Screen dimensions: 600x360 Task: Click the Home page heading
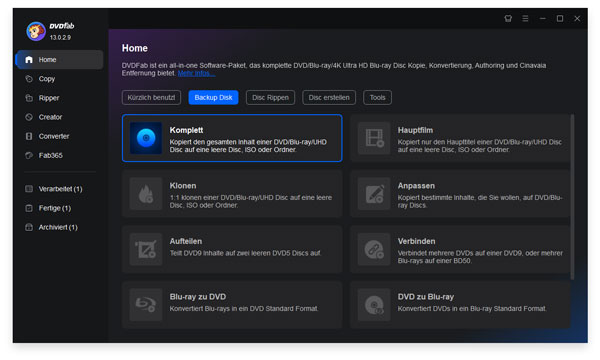click(135, 48)
